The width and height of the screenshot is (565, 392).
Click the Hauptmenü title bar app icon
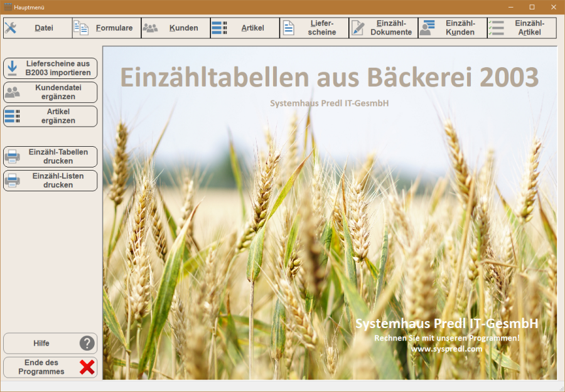[8, 7]
